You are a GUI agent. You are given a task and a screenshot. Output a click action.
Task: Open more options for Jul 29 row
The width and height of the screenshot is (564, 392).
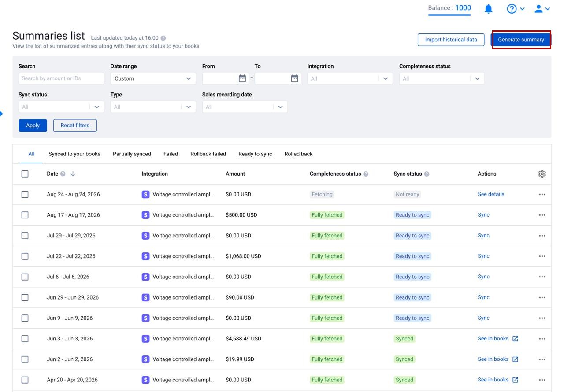[x=542, y=236]
